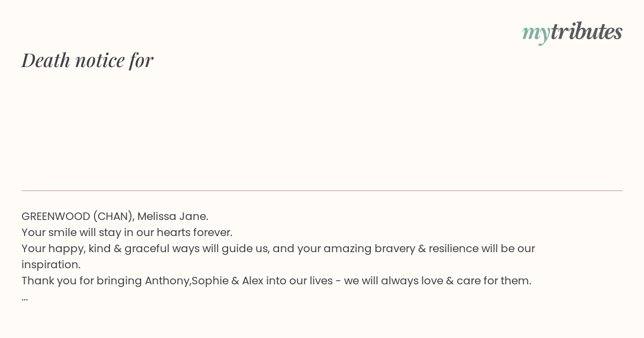Click the word "resilience"
Viewport: 644px width, 338px height.
click(x=453, y=248)
